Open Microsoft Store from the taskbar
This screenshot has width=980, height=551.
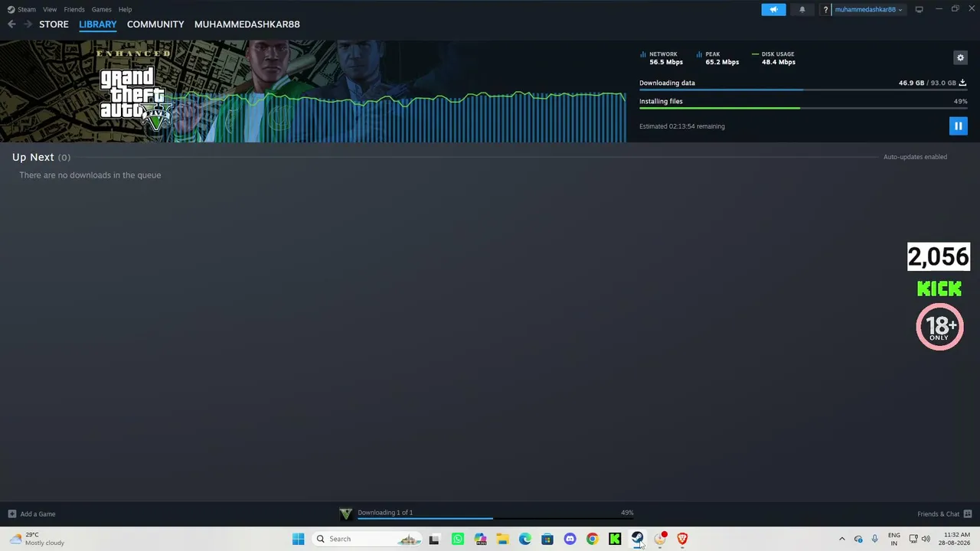coord(547,539)
